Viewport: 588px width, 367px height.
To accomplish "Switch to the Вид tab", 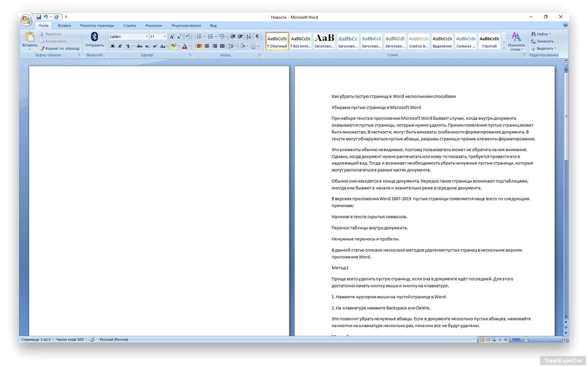I will [x=213, y=26].
